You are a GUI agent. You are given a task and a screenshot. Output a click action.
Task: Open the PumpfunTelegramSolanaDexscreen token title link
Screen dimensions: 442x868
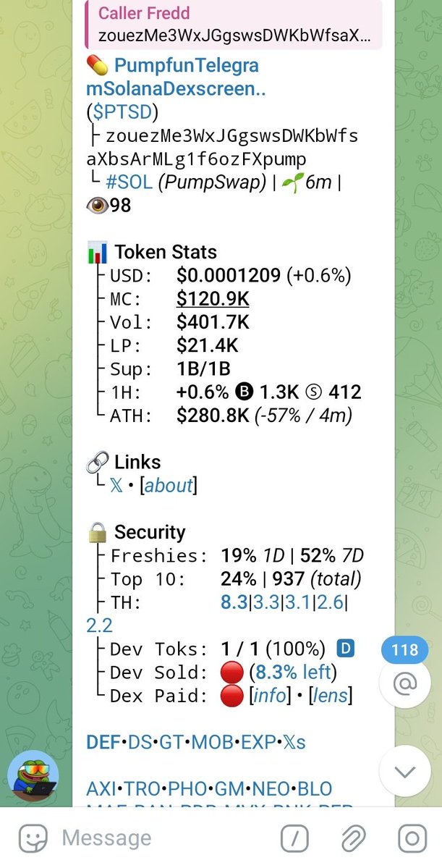pyautogui.click(x=176, y=77)
